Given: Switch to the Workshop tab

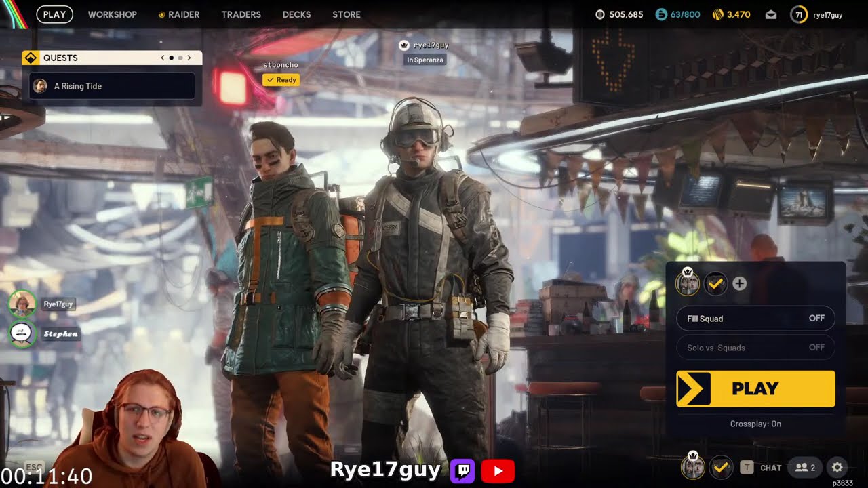Looking at the screenshot, I should tap(112, 14).
